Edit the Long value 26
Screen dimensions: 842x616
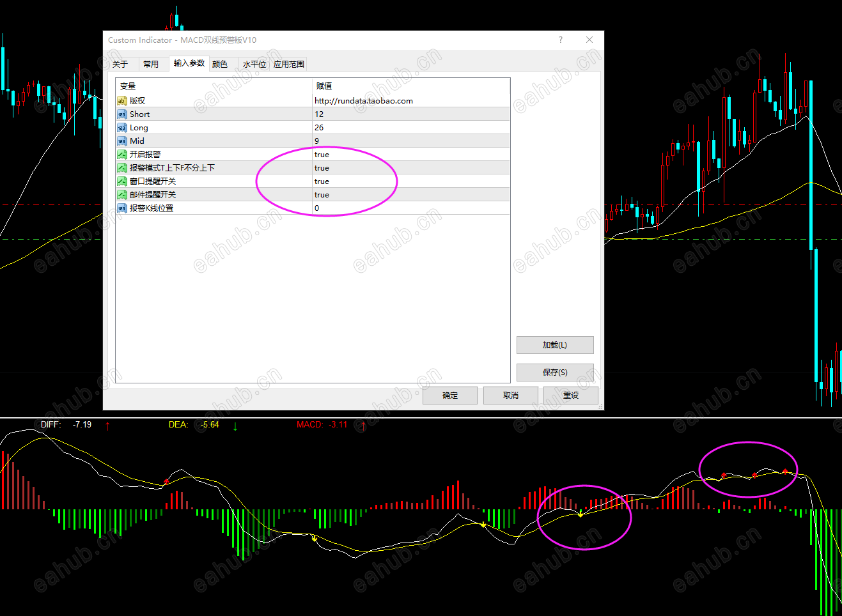coord(411,128)
